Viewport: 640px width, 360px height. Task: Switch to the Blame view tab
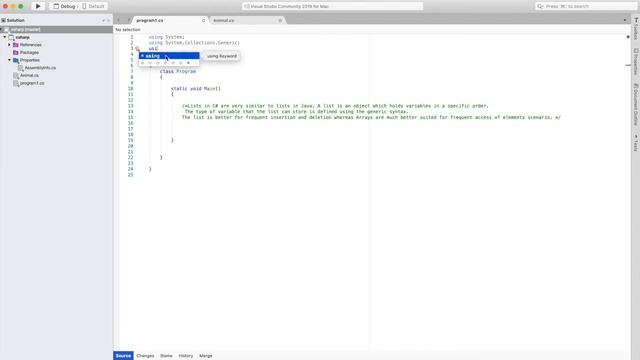pos(166,356)
